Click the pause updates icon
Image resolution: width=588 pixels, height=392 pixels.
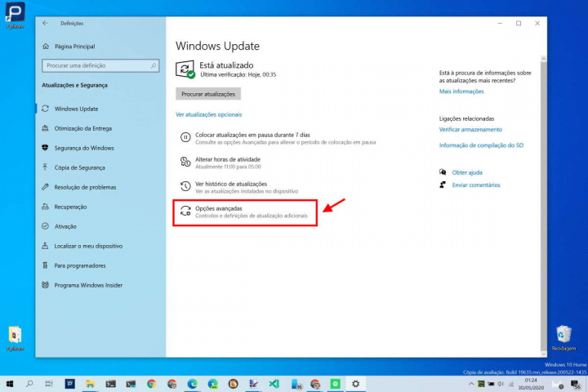(185, 137)
